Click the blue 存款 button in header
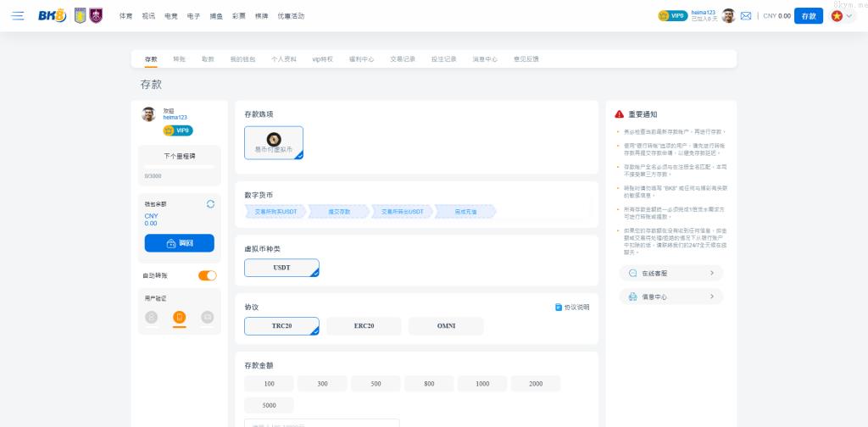This screenshot has width=868, height=427. (808, 15)
